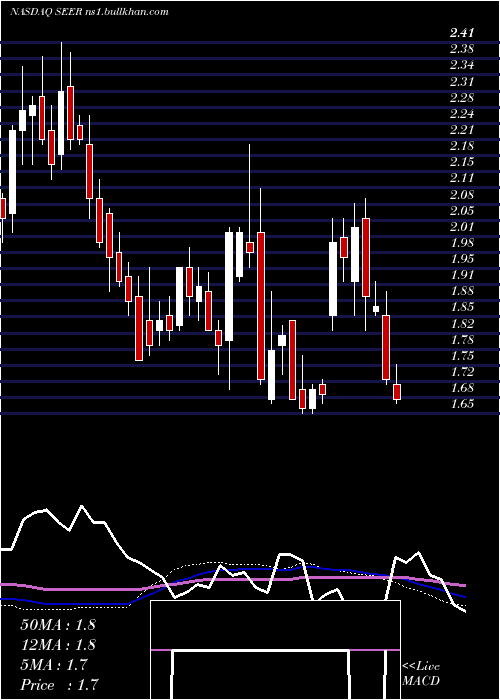Click the 12MA : 1.8 indicator text

click(58, 645)
